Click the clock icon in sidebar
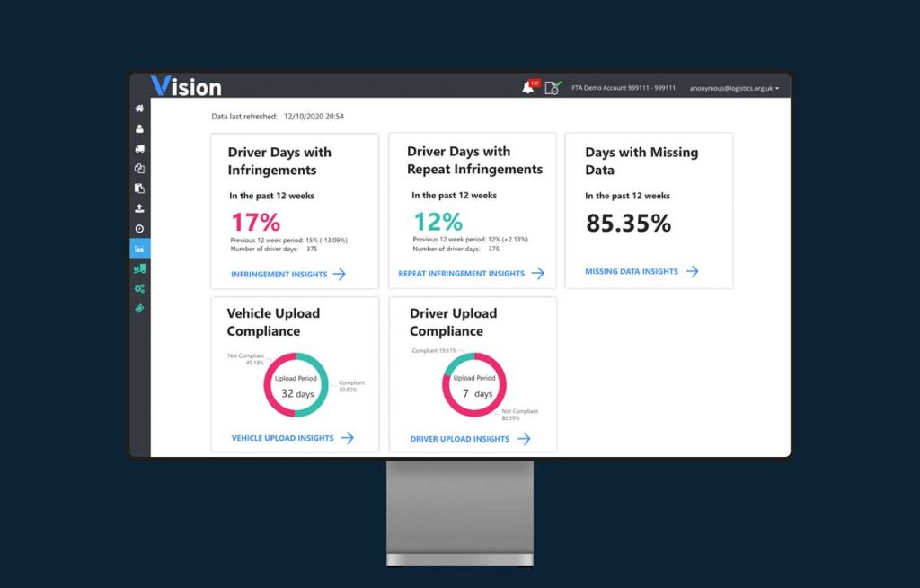The image size is (920, 588). point(139,229)
